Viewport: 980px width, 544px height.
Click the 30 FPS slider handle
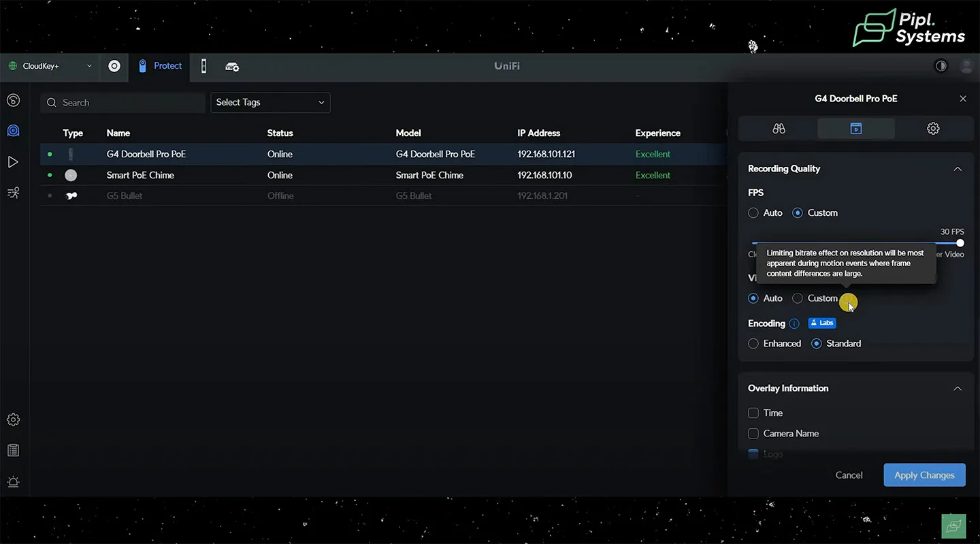(x=960, y=243)
